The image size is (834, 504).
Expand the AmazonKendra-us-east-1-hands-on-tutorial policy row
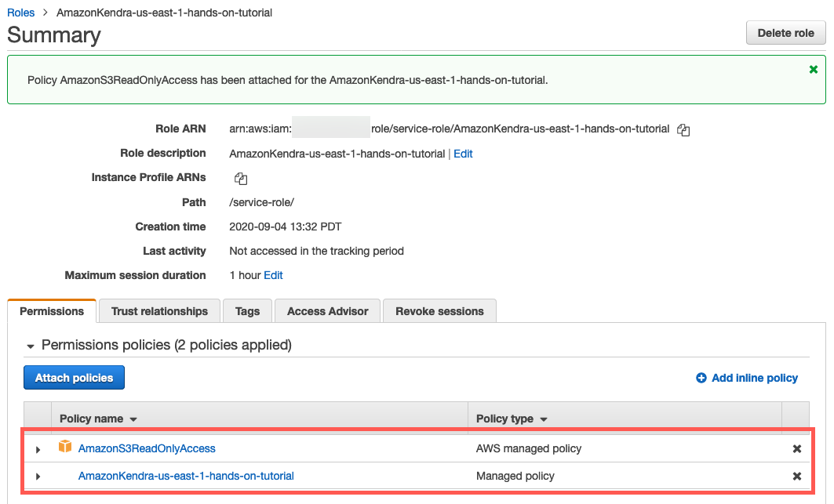coord(38,477)
